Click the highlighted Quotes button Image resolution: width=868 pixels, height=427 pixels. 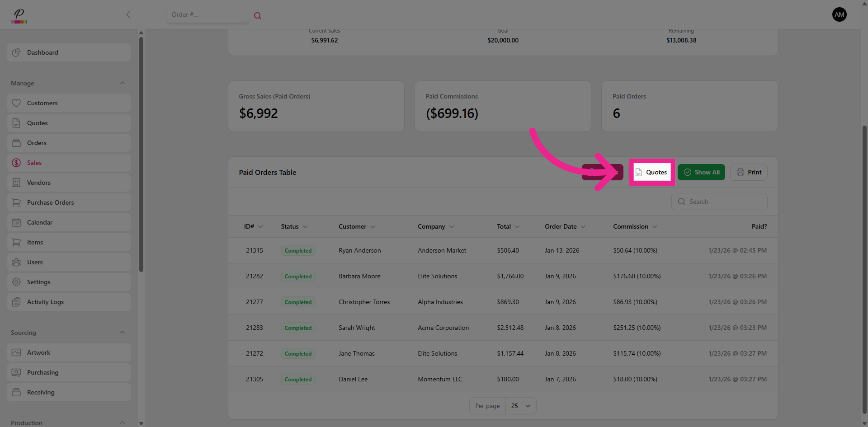tap(652, 172)
